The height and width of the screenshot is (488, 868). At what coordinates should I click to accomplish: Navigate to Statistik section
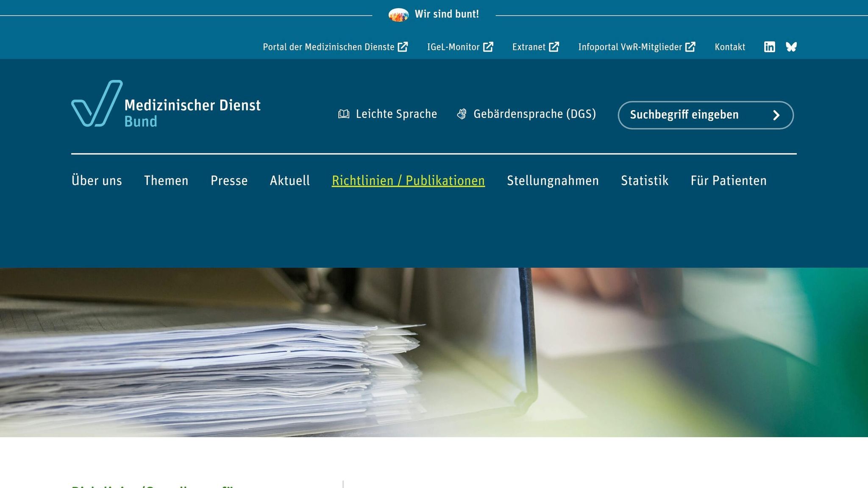click(x=644, y=180)
